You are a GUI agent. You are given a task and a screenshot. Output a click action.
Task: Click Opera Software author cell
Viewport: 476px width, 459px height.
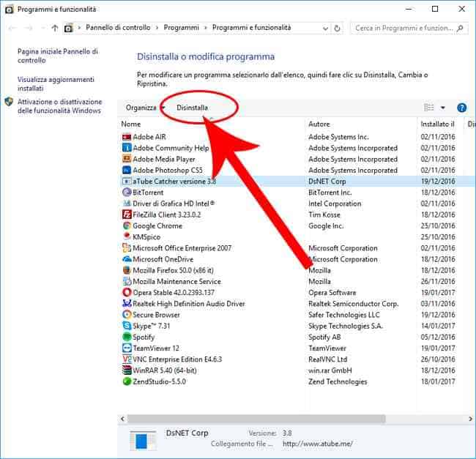coord(332,293)
